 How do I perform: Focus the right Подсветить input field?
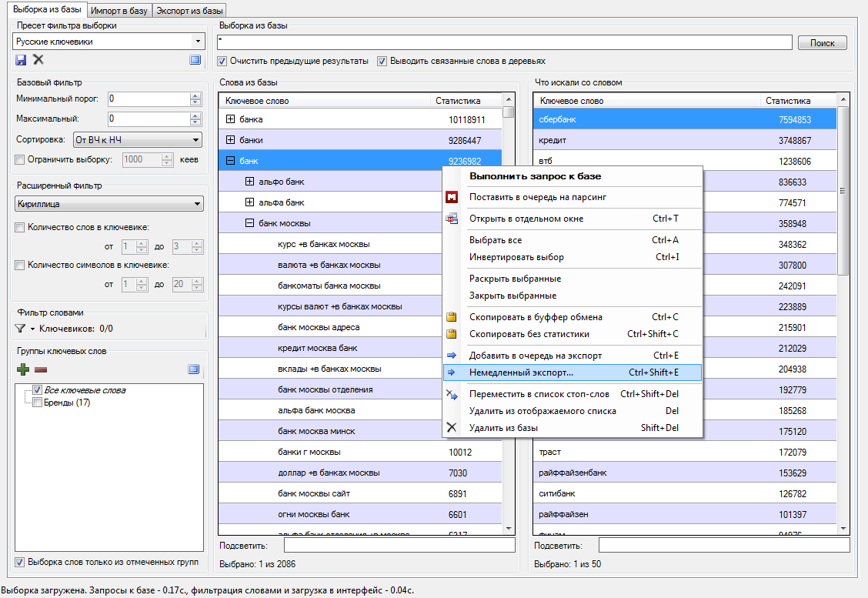click(724, 546)
